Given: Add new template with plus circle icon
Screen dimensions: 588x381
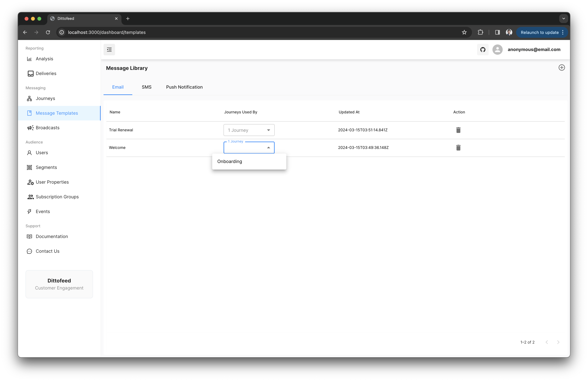Looking at the screenshot, I should pos(562,67).
